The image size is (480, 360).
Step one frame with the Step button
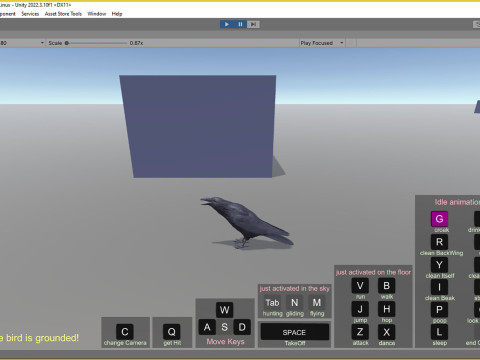pos(253,24)
